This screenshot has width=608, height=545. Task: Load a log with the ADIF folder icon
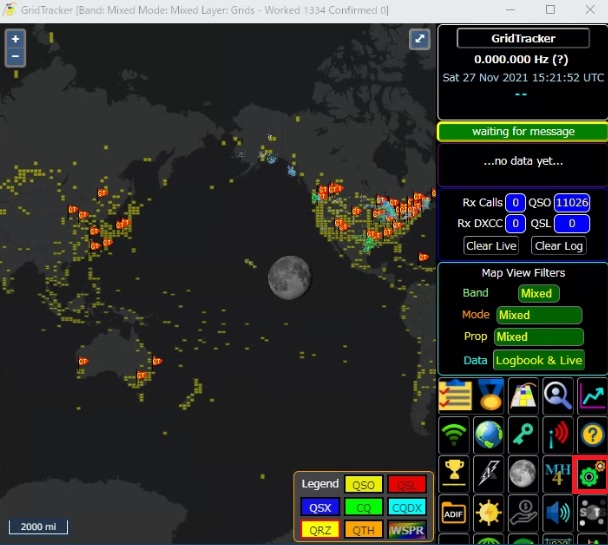(454, 513)
